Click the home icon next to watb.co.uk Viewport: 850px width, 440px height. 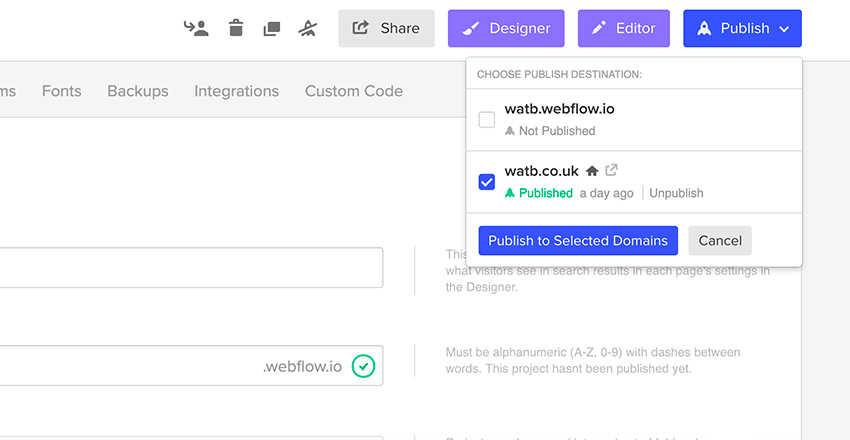pos(592,171)
